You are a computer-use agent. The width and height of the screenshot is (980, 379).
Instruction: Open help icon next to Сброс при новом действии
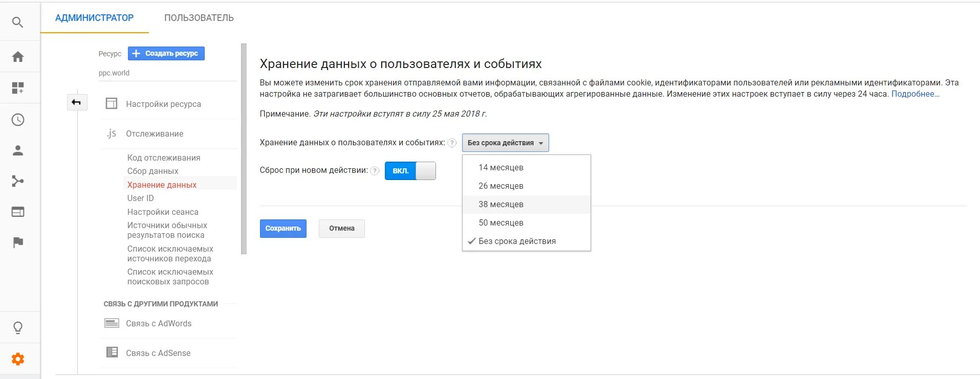pyautogui.click(x=375, y=171)
